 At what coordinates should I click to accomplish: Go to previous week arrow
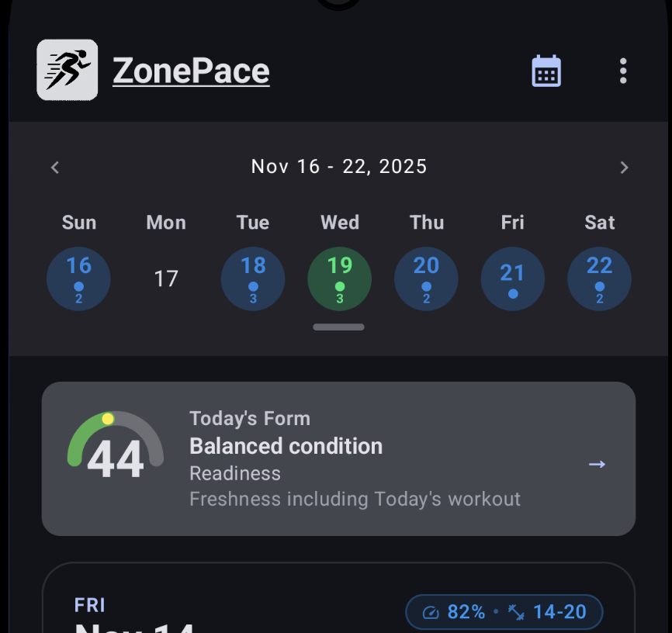point(55,167)
